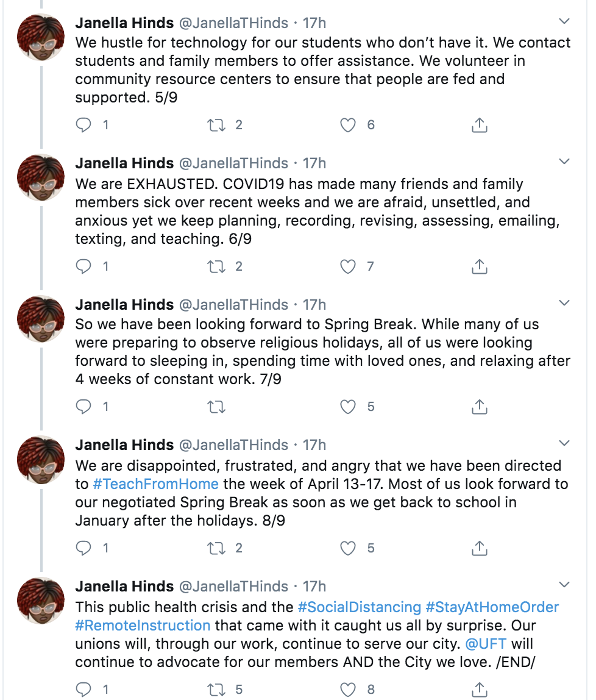
Task: Open the 17h timestamp of the 8/9 tweet
Action: [314, 445]
